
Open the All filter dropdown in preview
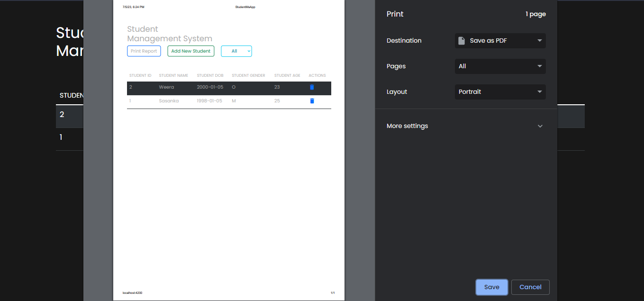tap(236, 51)
